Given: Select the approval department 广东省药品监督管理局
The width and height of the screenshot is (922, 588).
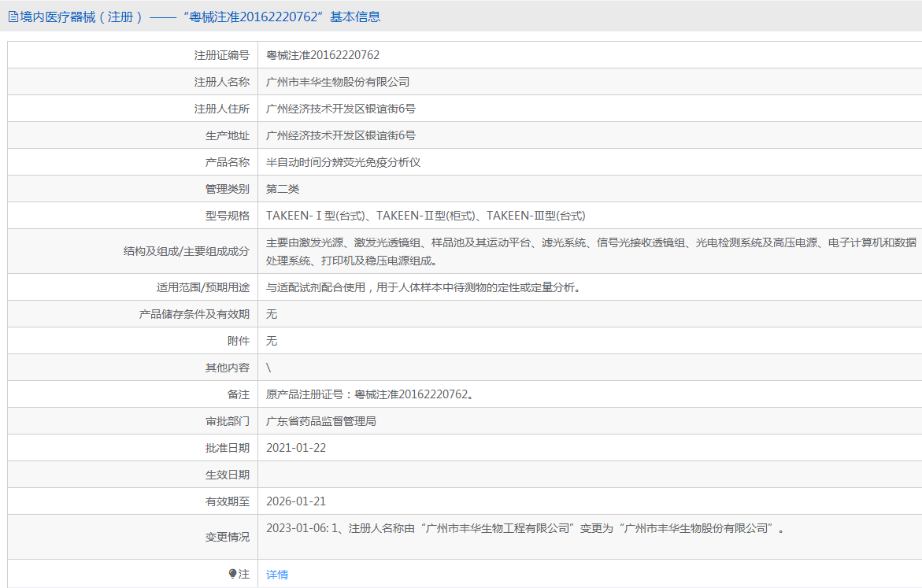Looking at the screenshot, I should pos(321,421).
